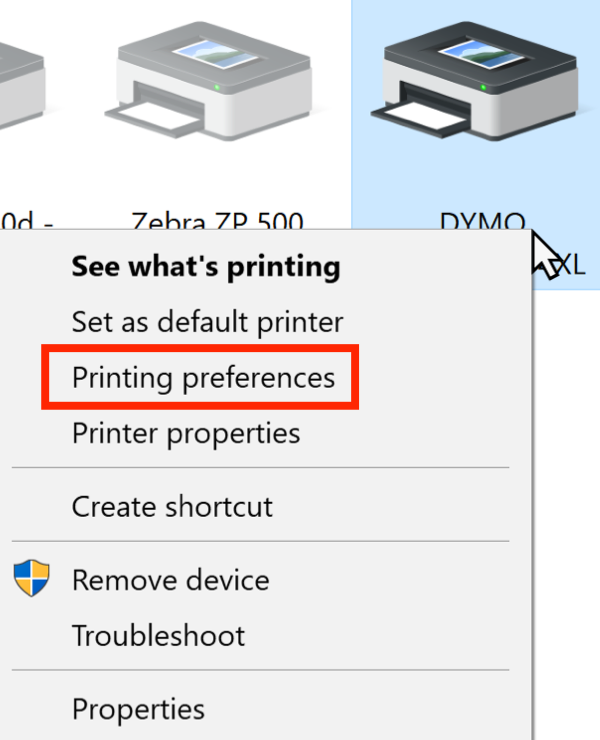Open Printing preferences from the context menu
600x740 pixels.
tap(203, 378)
